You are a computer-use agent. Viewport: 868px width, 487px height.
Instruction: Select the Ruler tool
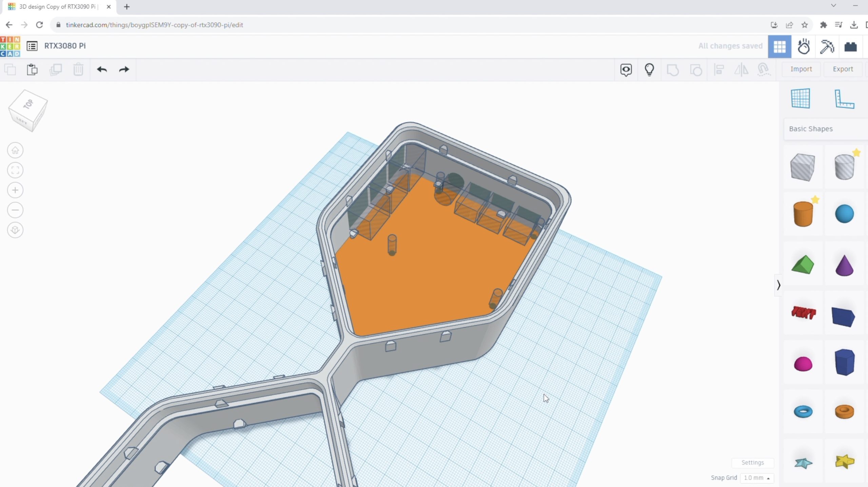[x=844, y=99]
